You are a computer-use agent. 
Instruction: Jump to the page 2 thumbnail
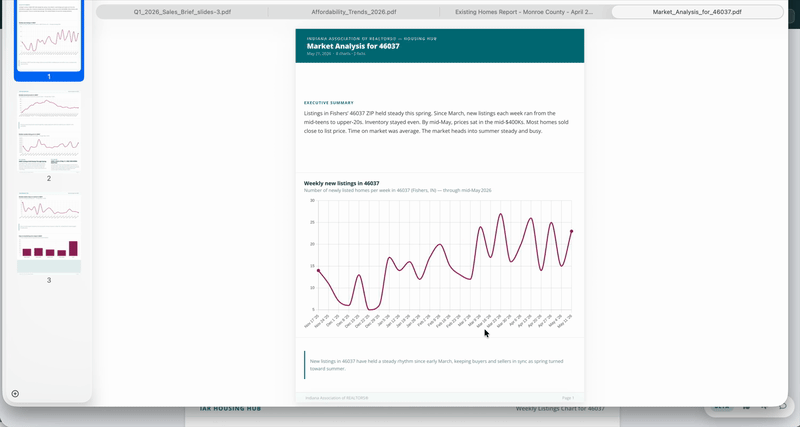pos(49,132)
